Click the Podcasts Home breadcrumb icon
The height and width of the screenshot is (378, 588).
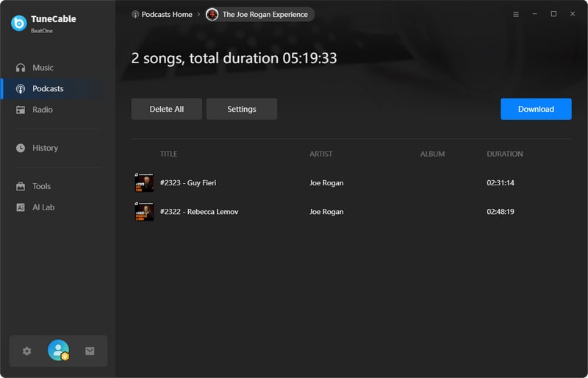pyautogui.click(x=135, y=14)
